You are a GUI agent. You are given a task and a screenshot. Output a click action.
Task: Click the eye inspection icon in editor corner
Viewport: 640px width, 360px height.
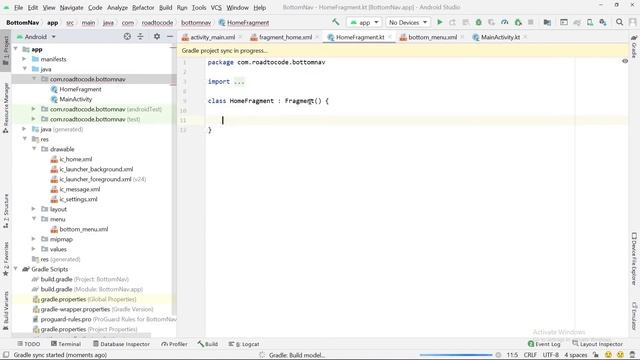pyautogui.click(x=625, y=61)
